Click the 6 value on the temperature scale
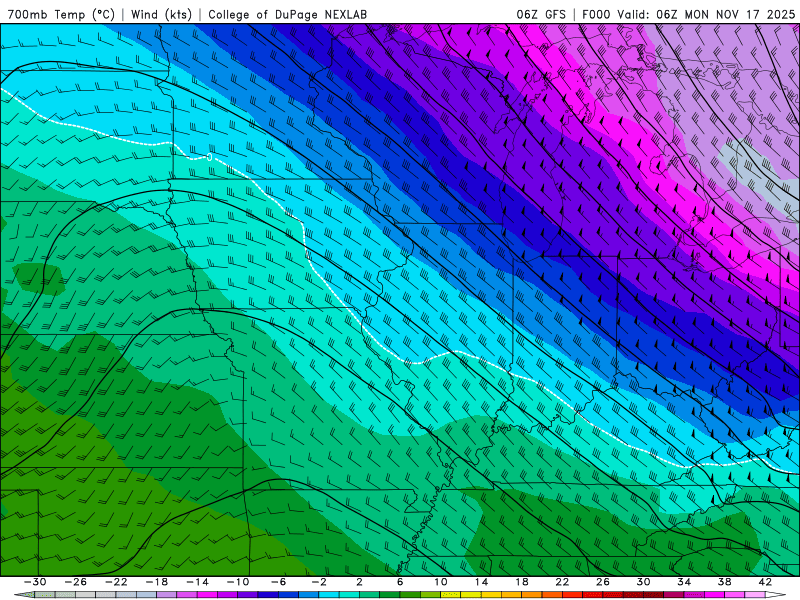800x600 pixels. (x=400, y=582)
